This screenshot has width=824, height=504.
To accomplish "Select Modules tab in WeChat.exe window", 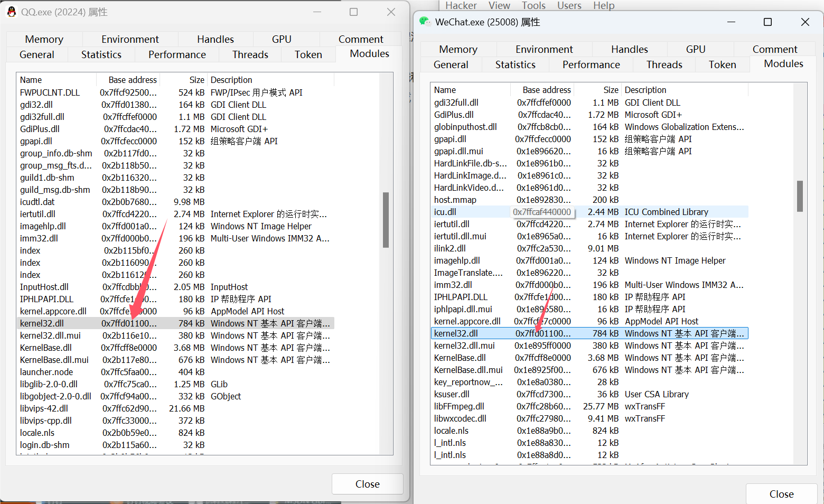I will tap(783, 63).
